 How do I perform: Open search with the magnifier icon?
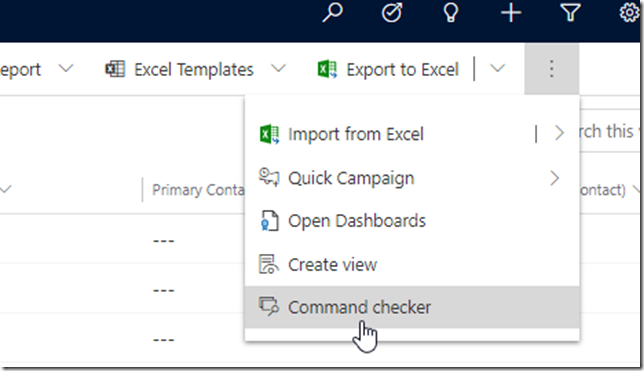point(332,12)
